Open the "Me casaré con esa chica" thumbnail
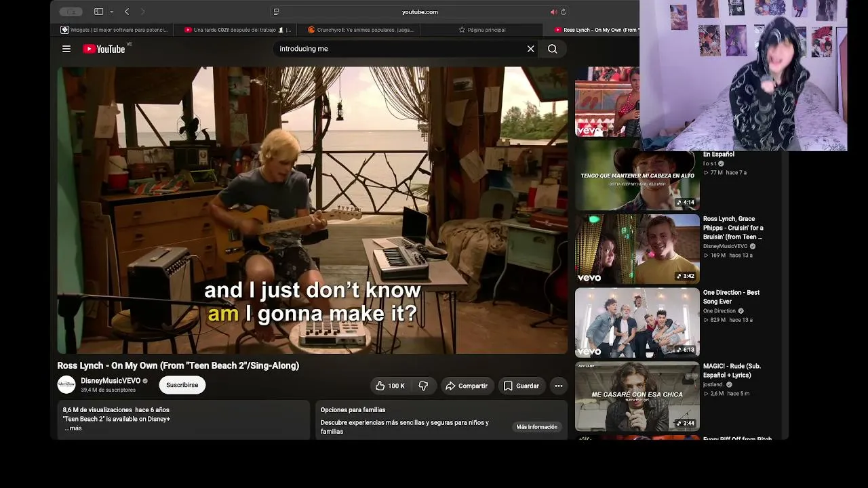 click(x=637, y=396)
